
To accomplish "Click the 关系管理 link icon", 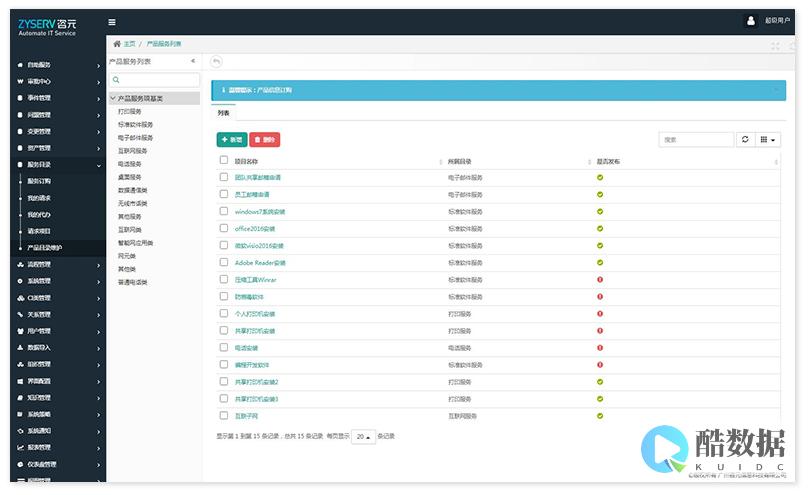I will tap(20, 314).
